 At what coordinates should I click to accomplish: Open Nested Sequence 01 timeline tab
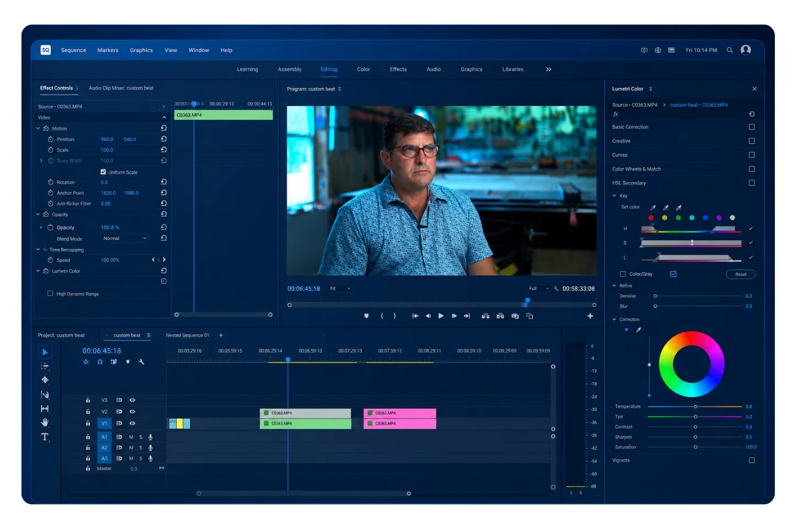187,335
